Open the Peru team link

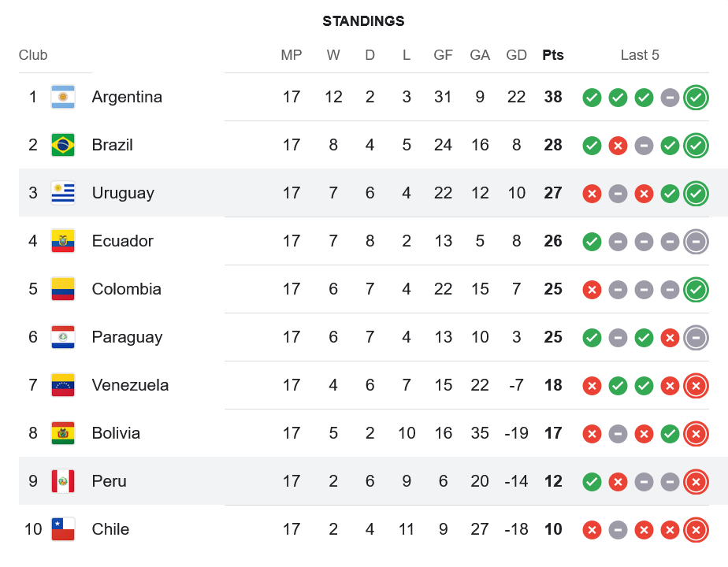109,481
